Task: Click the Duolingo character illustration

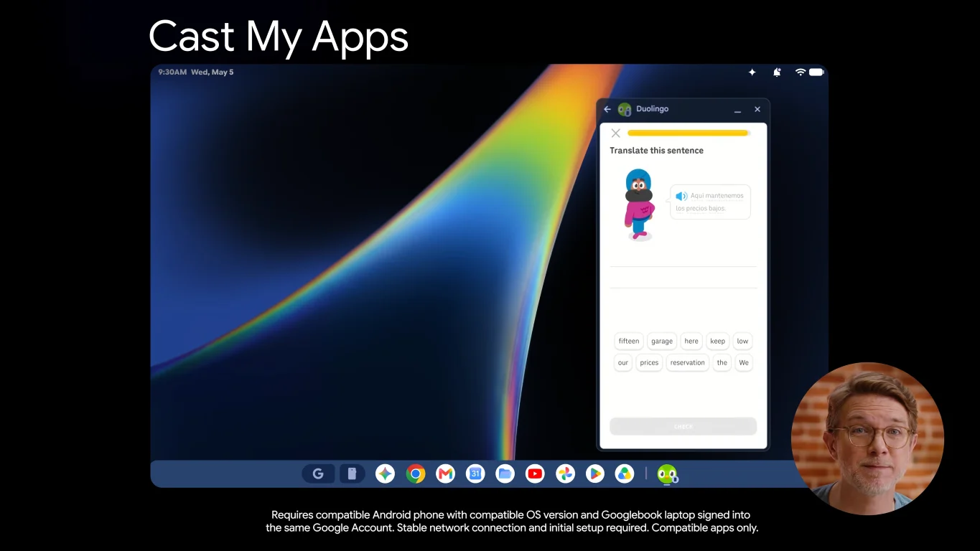Action: pos(638,204)
